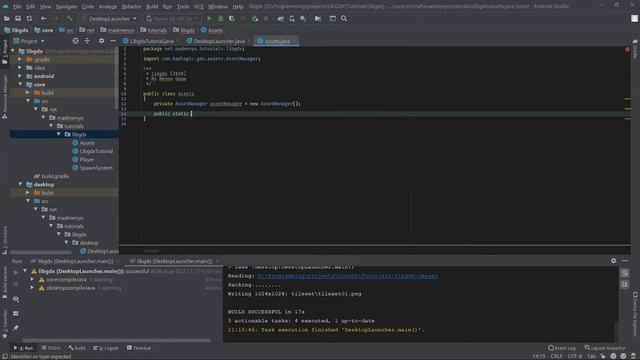Click Select Opened File target icon
The image size is (640, 360).
point(76,41)
